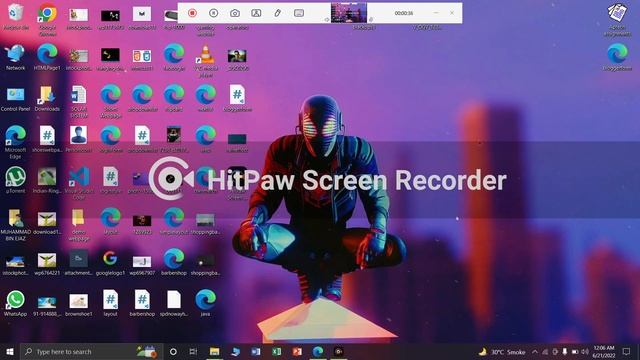Open Task View on the taskbar

tap(193, 351)
